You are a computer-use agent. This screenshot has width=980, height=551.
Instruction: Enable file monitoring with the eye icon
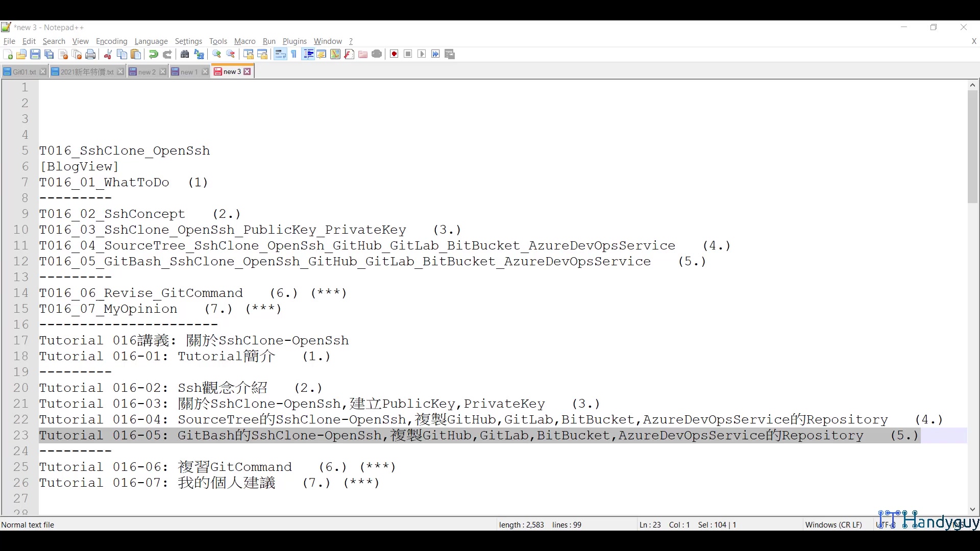pyautogui.click(x=377, y=54)
